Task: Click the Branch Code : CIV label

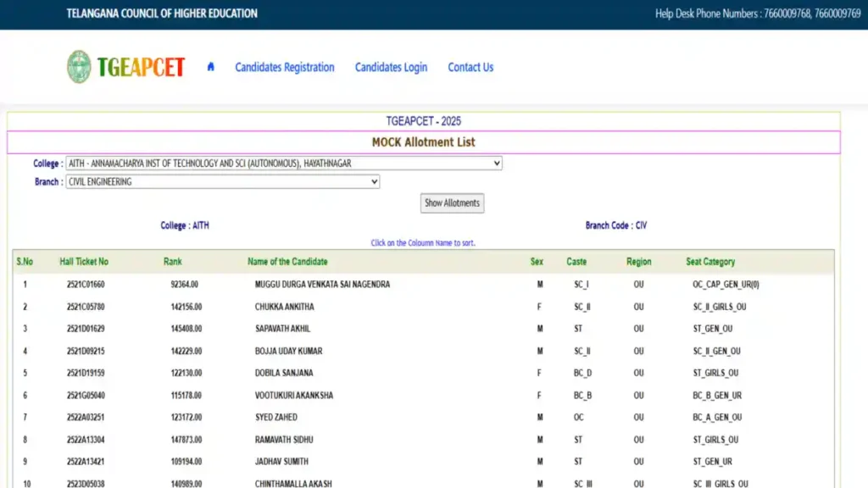Action: [x=616, y=225]
